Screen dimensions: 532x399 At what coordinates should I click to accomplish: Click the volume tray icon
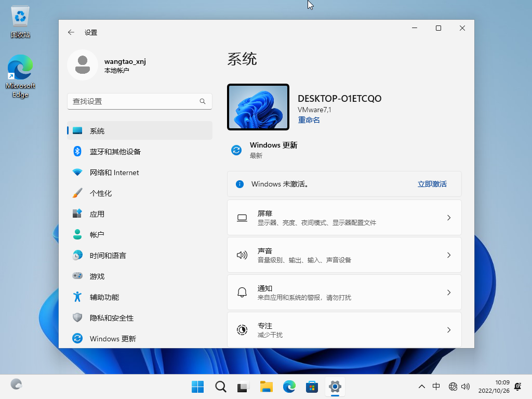coord(465,387)
